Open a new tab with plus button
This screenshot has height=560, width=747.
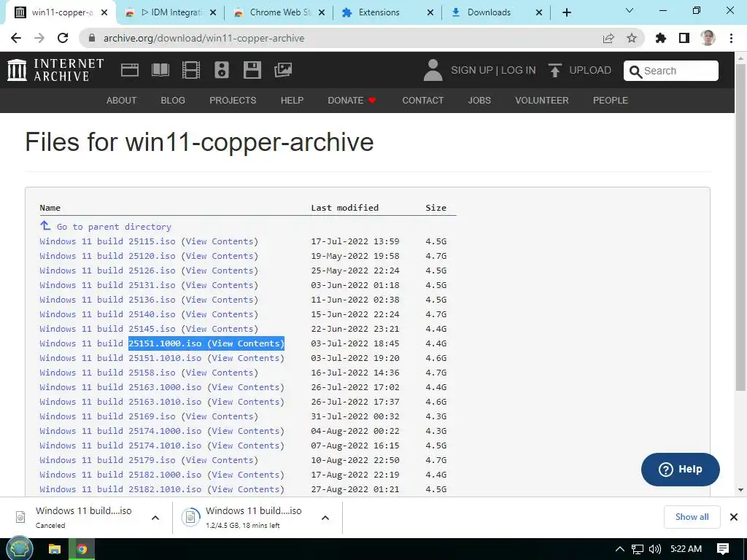(566, 12)
